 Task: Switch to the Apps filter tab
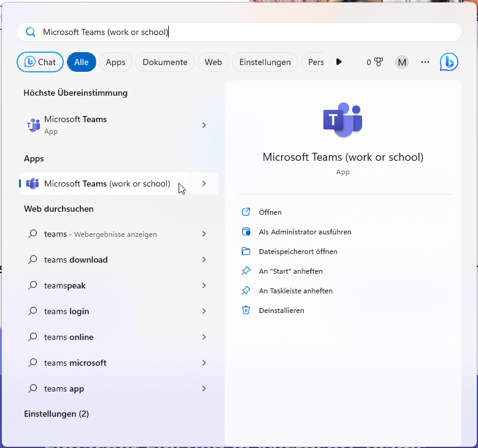(x=115, y=62)
